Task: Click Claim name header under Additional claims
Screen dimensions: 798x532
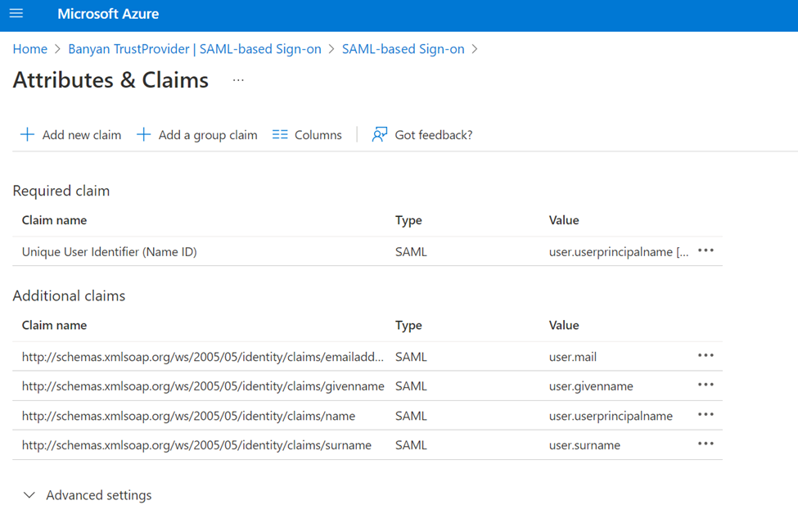Action: click(54, 325)
